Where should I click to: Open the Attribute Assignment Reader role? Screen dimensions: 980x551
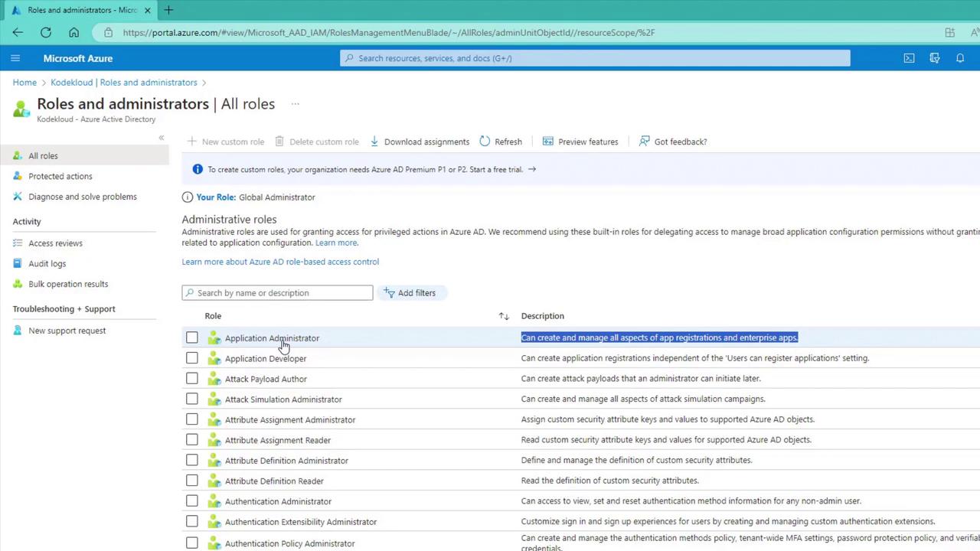click(x=278, y=440)
